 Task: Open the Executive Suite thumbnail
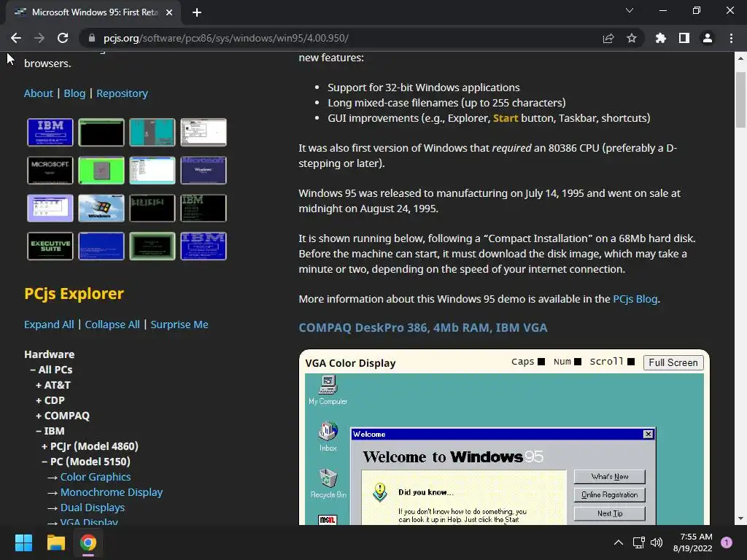(50, 246)
